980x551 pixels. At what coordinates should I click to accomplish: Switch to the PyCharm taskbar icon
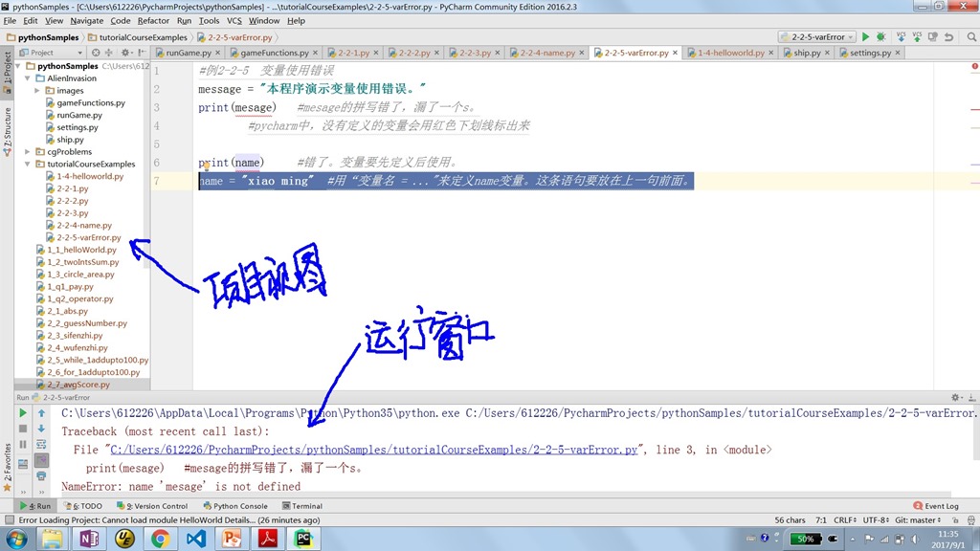click(x=303, y=539)
